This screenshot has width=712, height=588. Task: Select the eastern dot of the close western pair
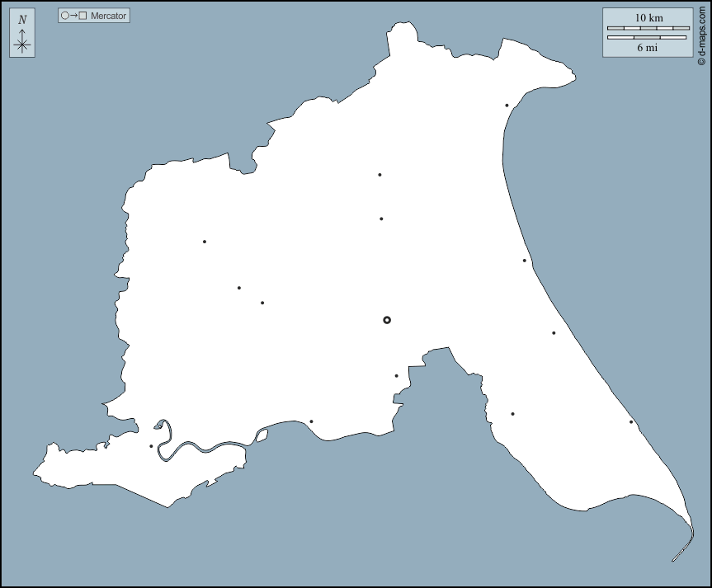coord(262,303)
